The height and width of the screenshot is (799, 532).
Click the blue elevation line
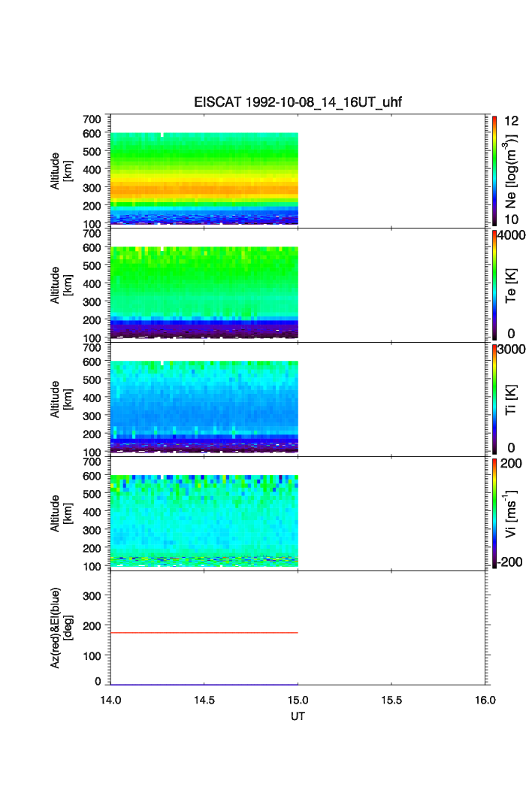(x=204, y=684)
